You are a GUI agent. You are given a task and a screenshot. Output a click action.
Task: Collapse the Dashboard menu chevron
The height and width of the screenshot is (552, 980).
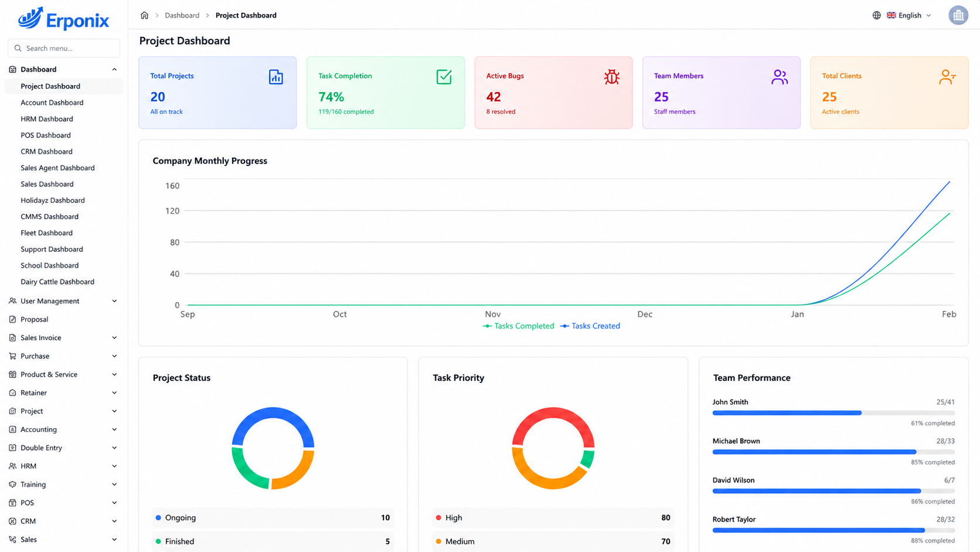pyautogui.click(x=114, y=69)
